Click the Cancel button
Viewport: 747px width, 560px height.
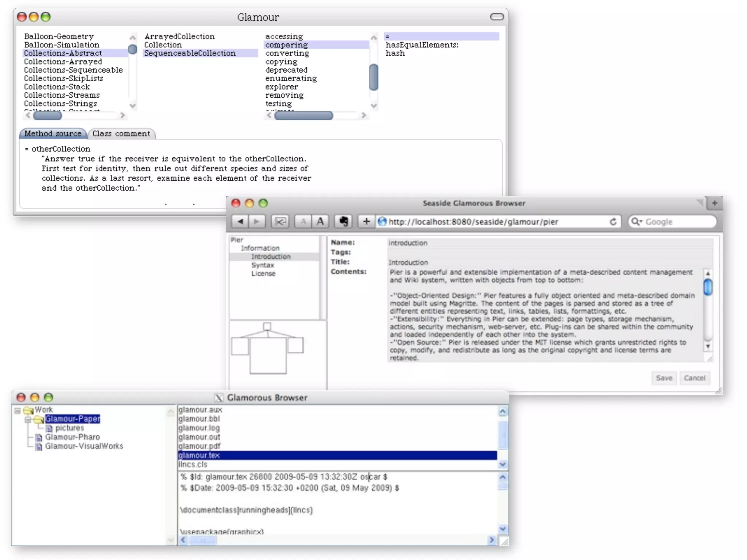tap(694, 378)
